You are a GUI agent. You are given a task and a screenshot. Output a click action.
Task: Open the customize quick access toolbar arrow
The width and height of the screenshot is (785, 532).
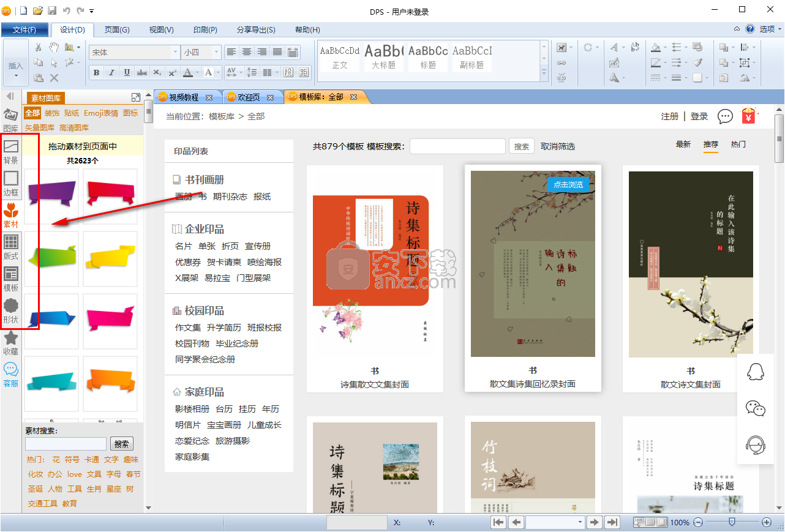92,11
